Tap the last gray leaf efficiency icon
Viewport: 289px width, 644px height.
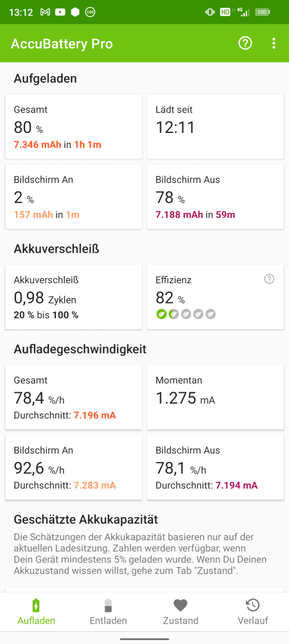point(211,315)
